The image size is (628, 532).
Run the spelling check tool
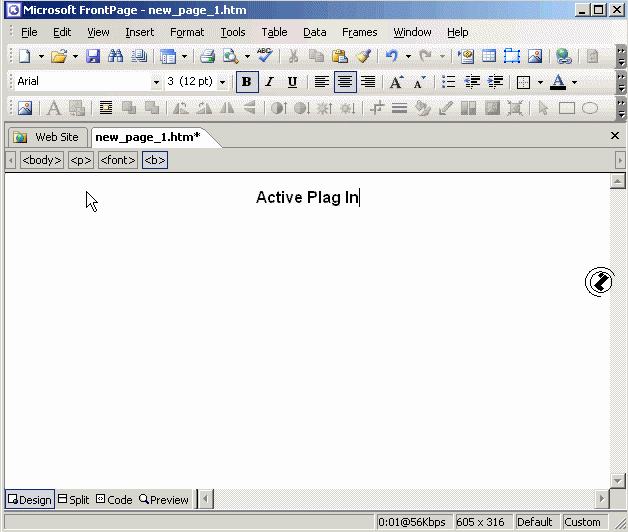click(x=264, y=57)
